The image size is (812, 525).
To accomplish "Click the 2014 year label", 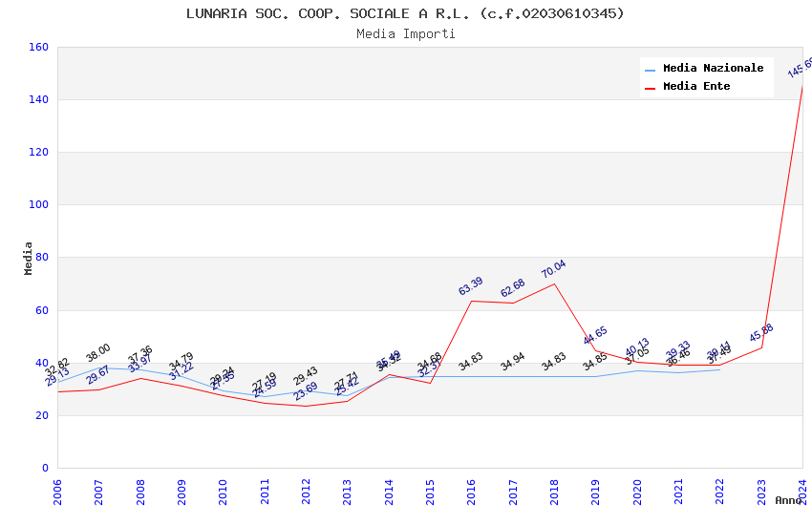I will 389,492.
